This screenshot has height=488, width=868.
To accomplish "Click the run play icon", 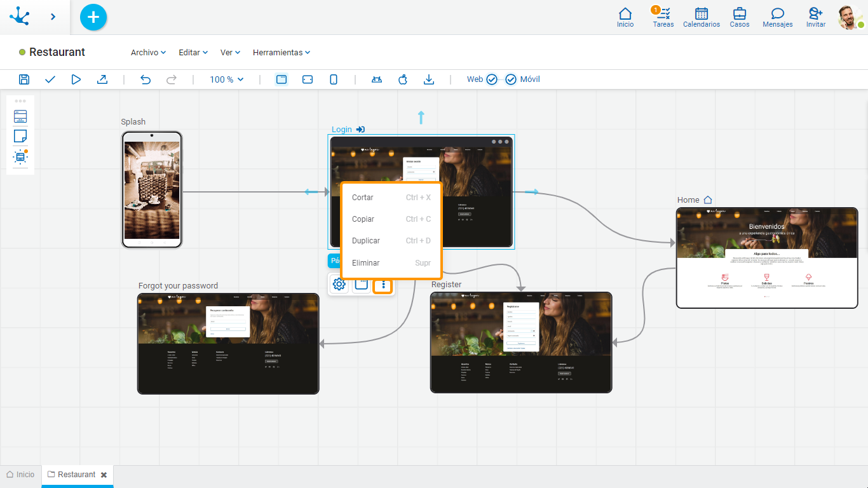I will (76, 79).
